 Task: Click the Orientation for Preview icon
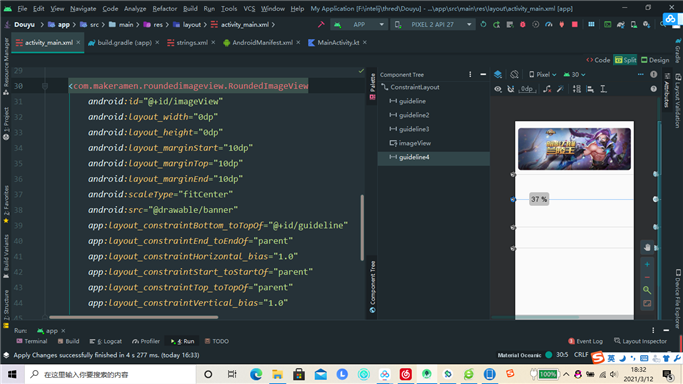(514, 74)
